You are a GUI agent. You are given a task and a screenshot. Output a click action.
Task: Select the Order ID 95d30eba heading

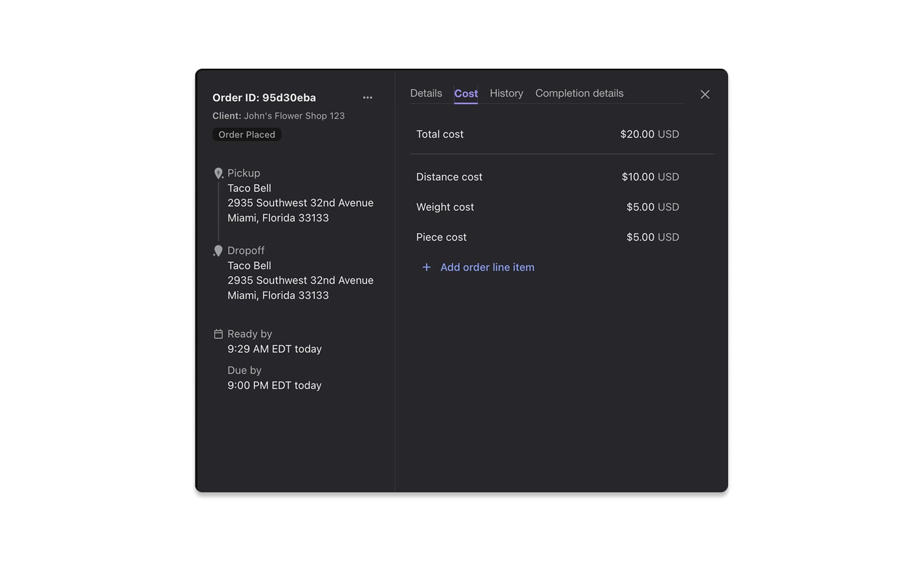pyautogui.click(x=264, y=98)
